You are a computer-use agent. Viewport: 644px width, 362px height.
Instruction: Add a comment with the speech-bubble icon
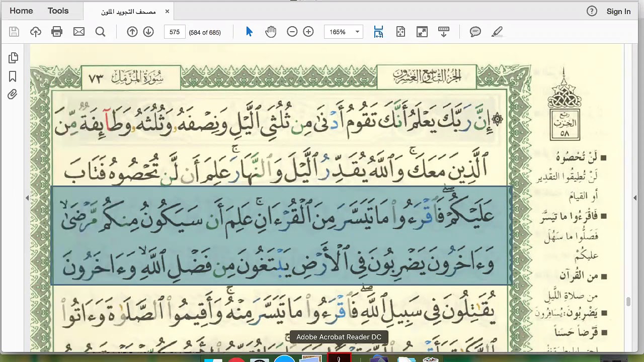click(x=475, y=32)
